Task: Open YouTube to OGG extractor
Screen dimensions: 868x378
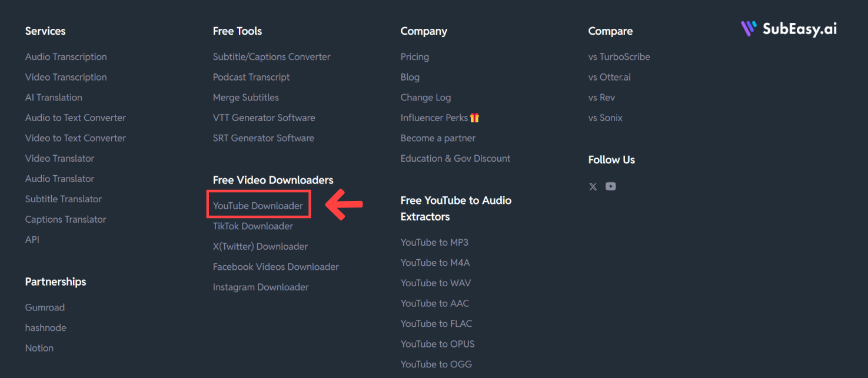Action: tap(436, 364)
